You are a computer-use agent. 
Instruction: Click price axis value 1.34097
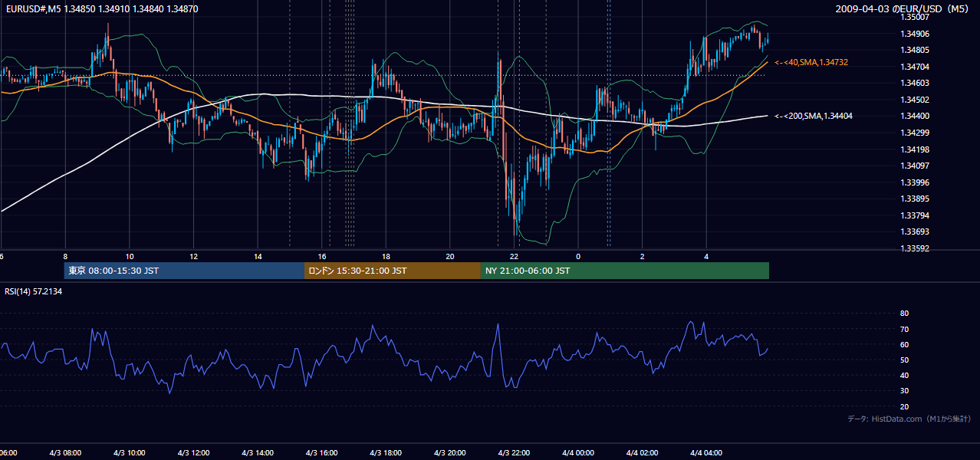click(x=915, y=166)
